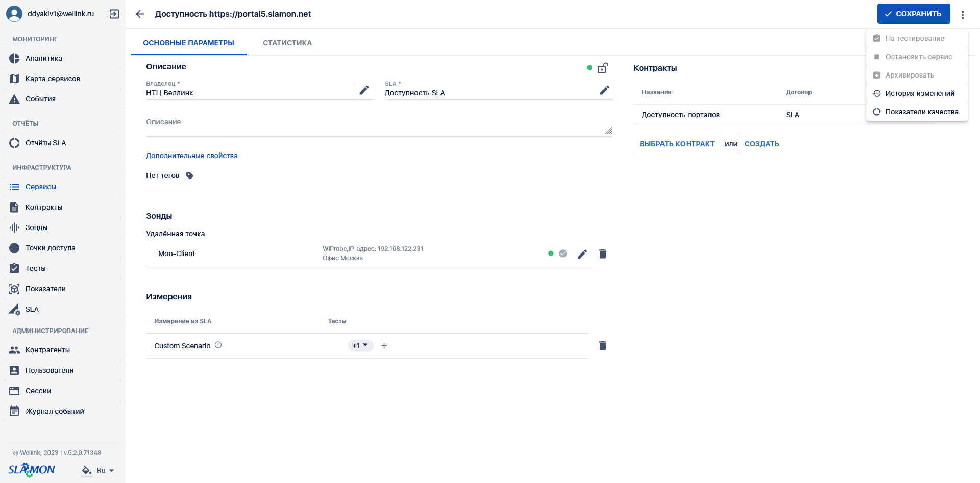Choose Остановить сервис from the menu
This screenshot has height=483, width=980.
[917, 57]
